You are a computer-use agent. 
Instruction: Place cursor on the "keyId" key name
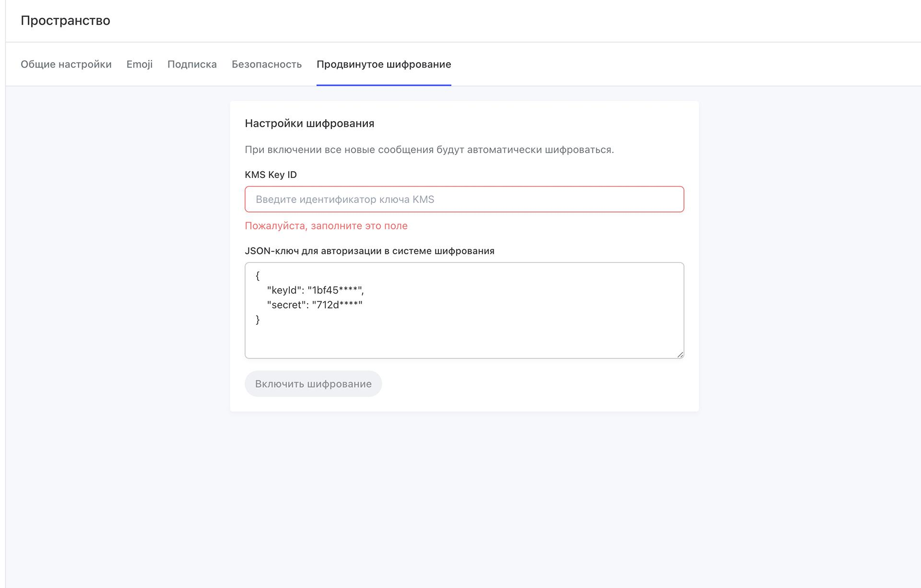click(285, 290)
